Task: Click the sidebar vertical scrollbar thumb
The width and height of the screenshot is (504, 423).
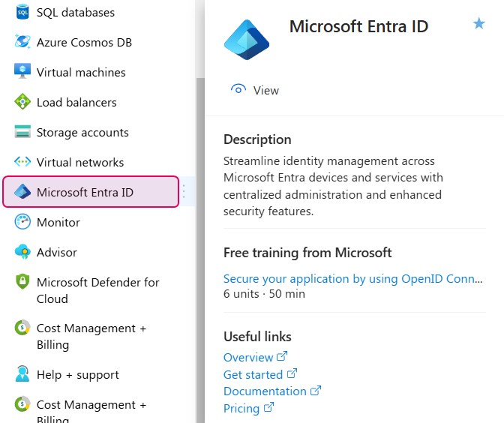Action: coord(200,250)
